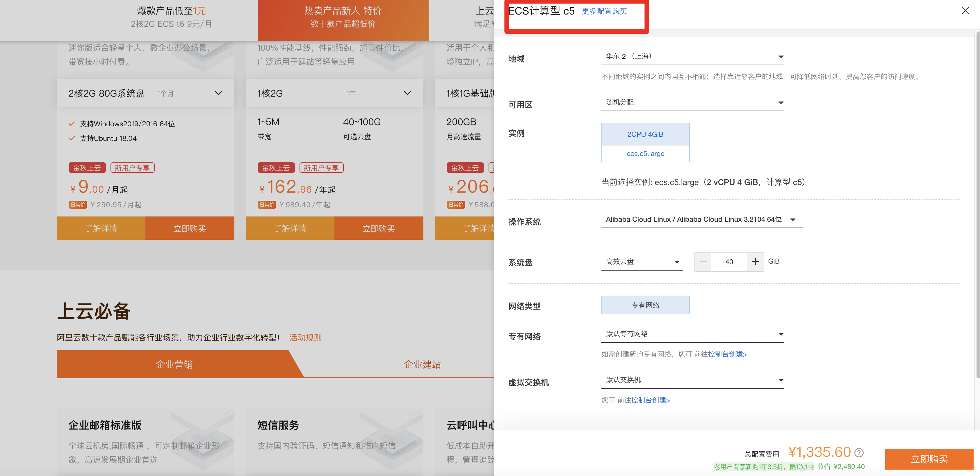Open the 默认专有网络 dropdown

[692, 334]
